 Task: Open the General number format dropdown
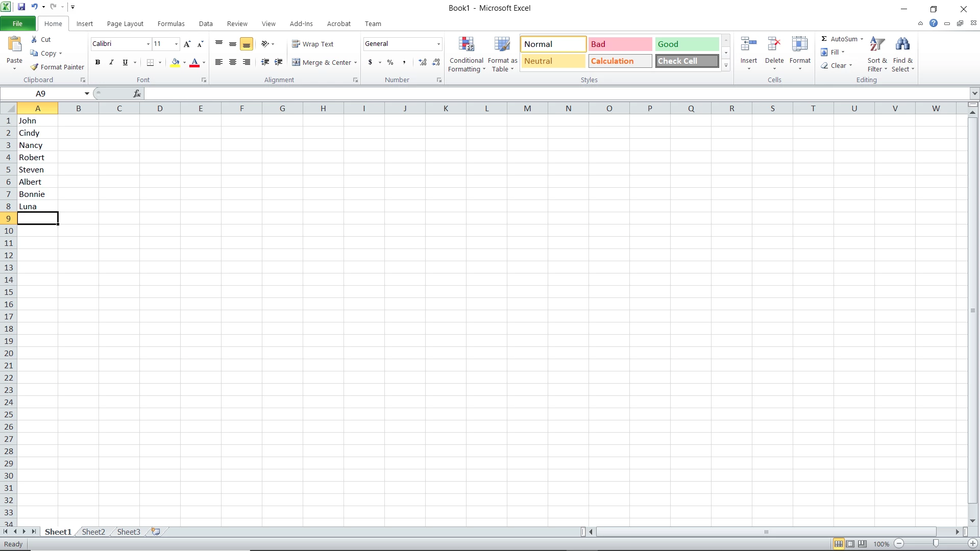438,44
